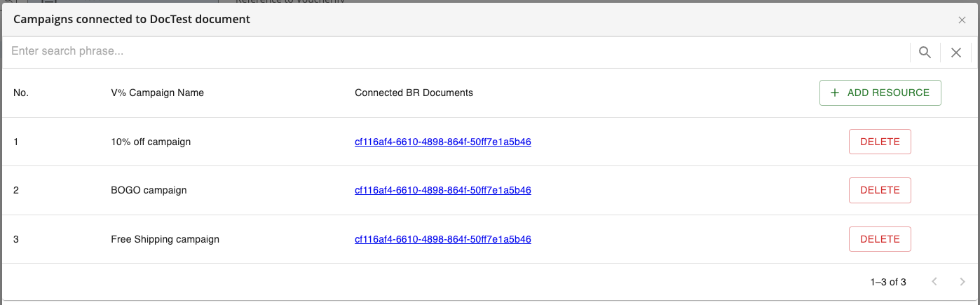
Task: Delete the BOGO campaign connection
Action: point(880,190)
